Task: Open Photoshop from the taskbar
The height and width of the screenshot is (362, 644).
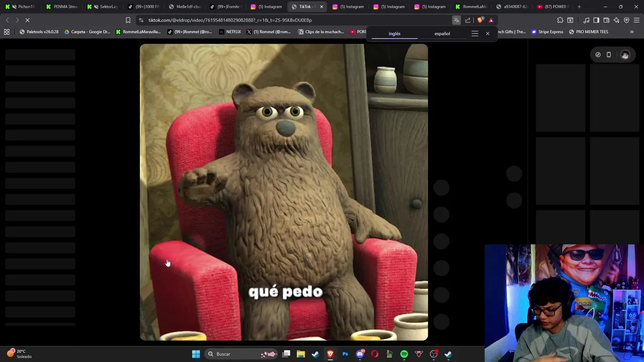Action: [x=345, y=354]
